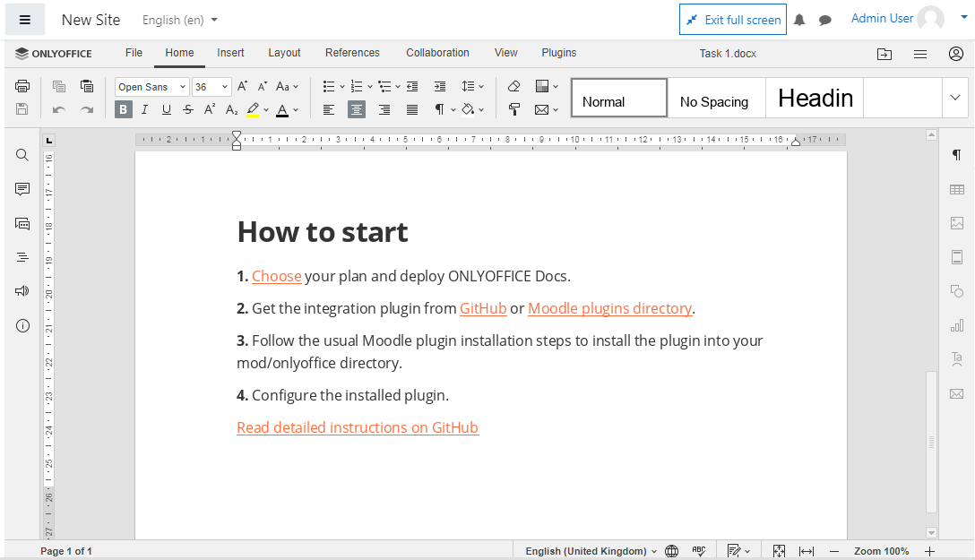Click the Fit to page icon

pyautogui.click(x=779, y=551)
